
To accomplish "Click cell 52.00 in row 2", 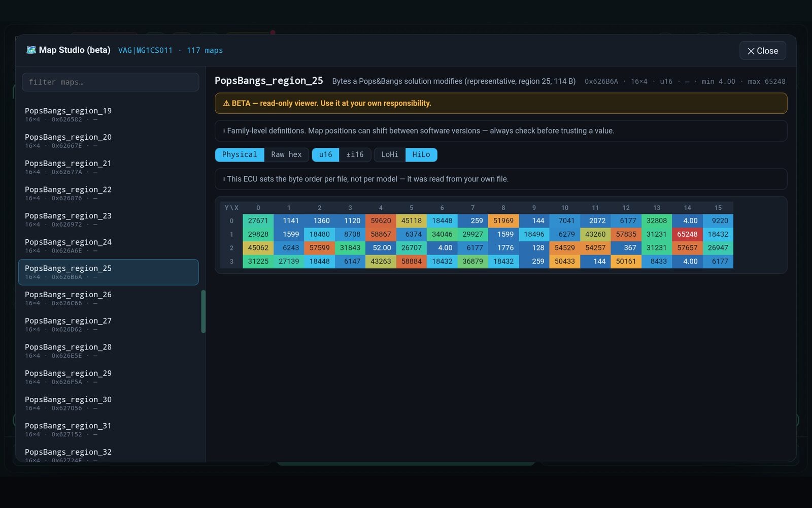I will (381, 248).
